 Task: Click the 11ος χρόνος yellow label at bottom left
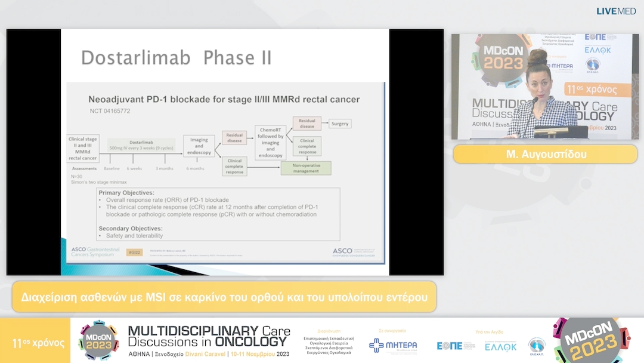(39, 343)
